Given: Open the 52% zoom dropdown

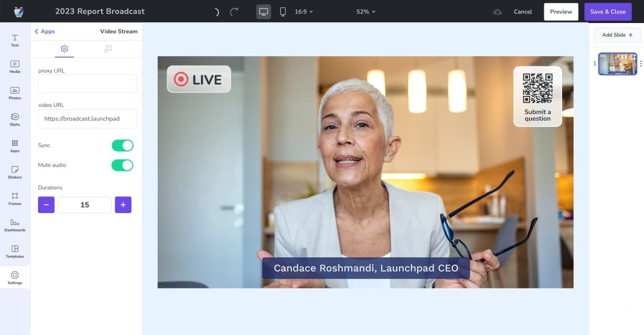Looking at the screenshot, I should pos(366,12).
